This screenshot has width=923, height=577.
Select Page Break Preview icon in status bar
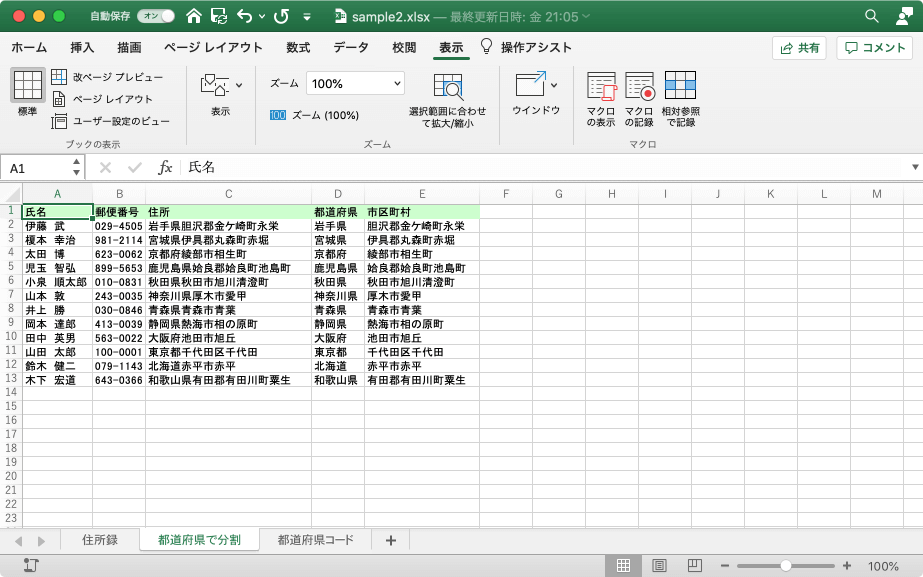(x=695, y=566)
